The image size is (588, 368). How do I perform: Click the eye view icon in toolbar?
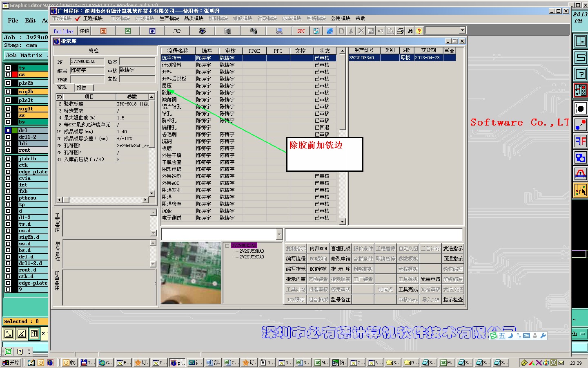pyautogui.click(x=202, y=31)
